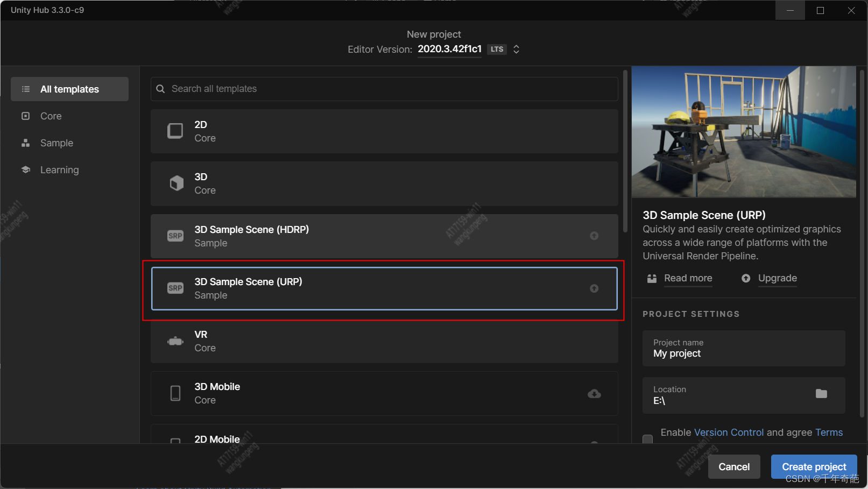Open the Read more link
The height and width of the screenshot is (489, 868).
[688, 278]
